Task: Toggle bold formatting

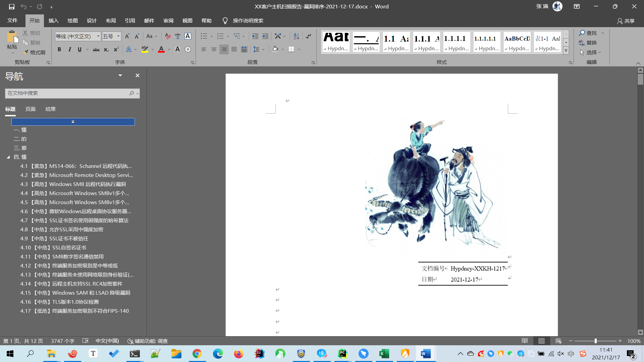Action: point(59,49)
